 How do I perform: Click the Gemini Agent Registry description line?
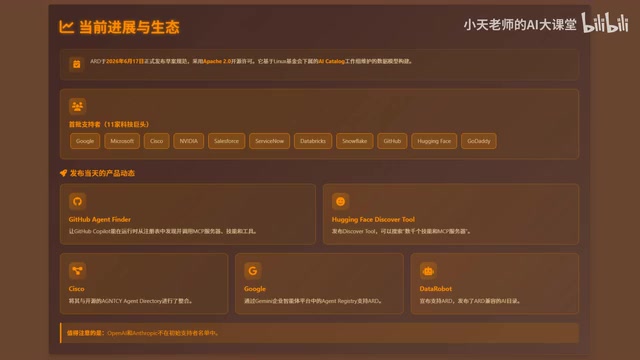click(x=314, y=301)
